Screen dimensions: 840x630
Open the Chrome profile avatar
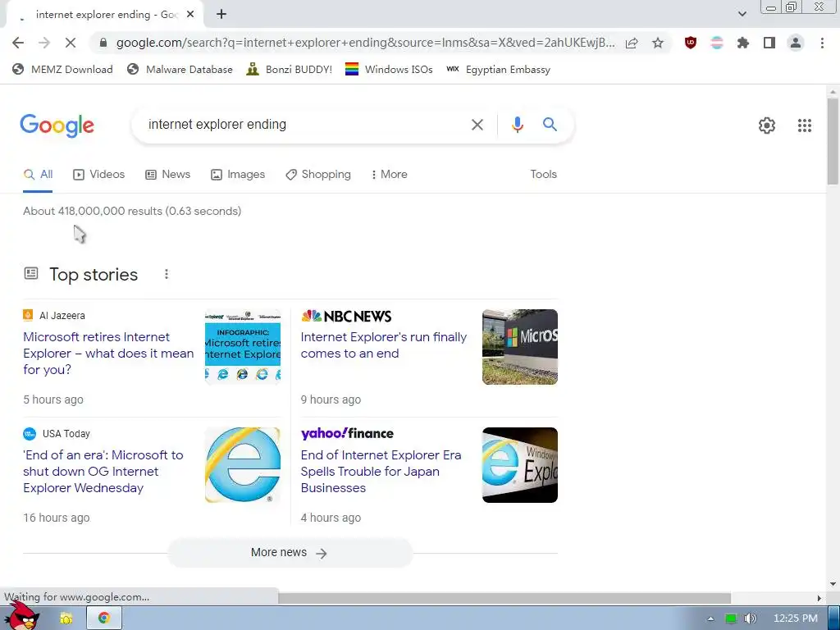click(796, 43)
